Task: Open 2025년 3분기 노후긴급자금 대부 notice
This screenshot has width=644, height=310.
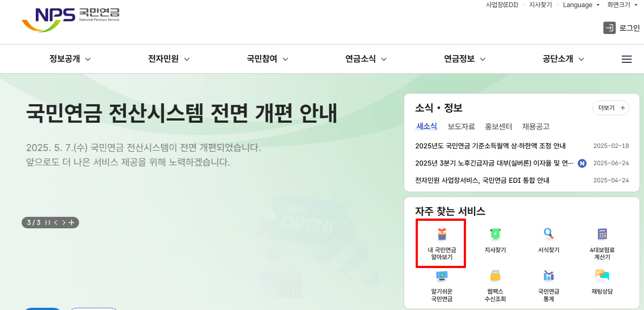Action: 495,163
